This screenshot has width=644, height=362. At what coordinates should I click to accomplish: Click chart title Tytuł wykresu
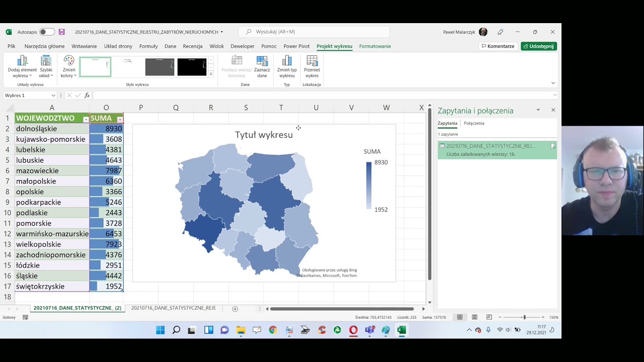pyautogui.click(x=264, y=135)
